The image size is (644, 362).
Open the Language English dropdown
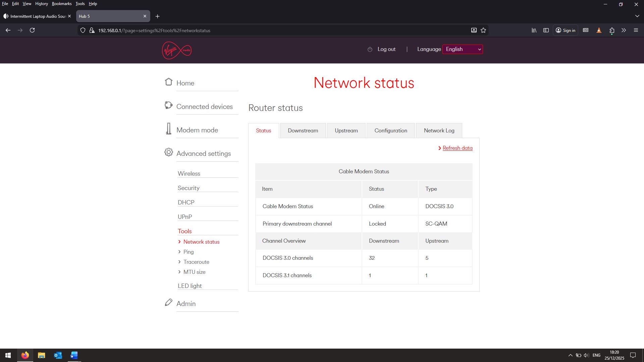463,49
